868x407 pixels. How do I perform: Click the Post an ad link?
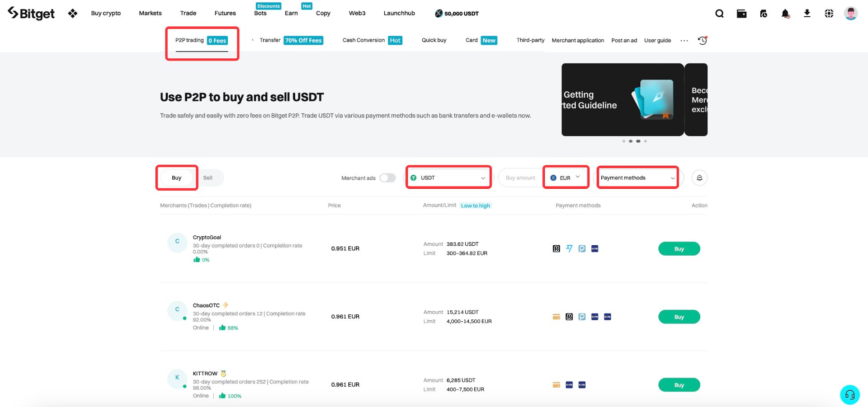(624, 40)
